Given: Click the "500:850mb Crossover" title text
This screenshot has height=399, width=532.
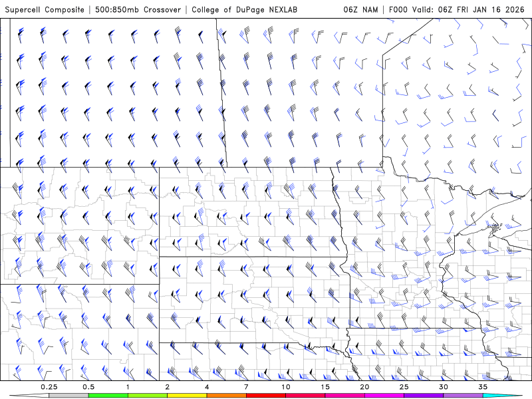Looking at the screenshot, I should click(138, 9).
